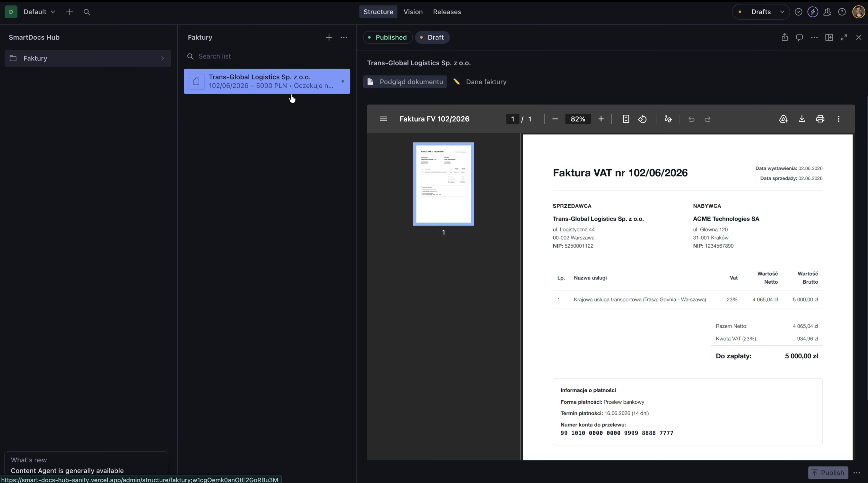Click the bank account number text
The image size is (868, 483).
click(x=617, y=433)
